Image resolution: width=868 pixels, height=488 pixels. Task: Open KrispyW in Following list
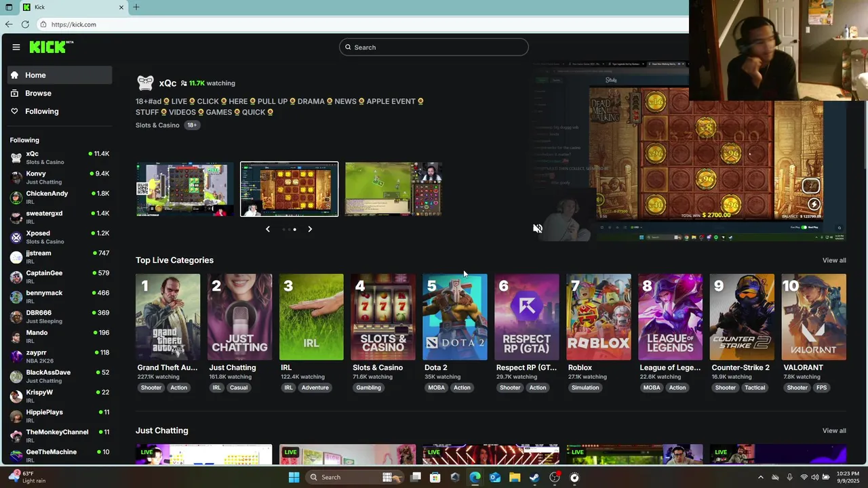60,396
